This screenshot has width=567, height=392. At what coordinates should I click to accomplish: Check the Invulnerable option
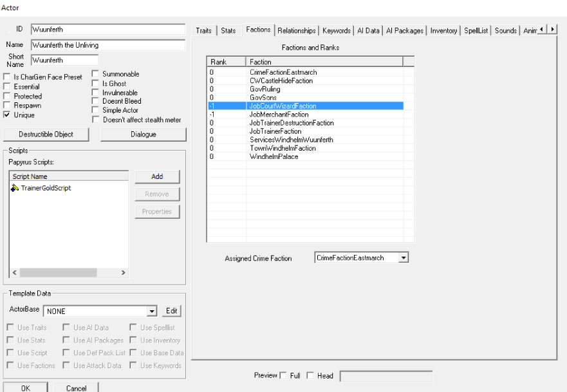tap(95, 93)
